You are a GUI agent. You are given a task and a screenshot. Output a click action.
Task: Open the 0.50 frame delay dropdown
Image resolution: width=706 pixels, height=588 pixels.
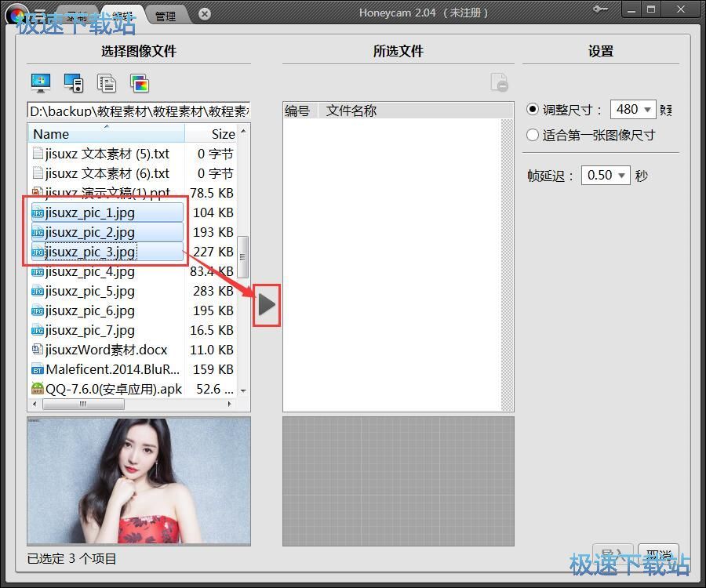pos(605,175)
